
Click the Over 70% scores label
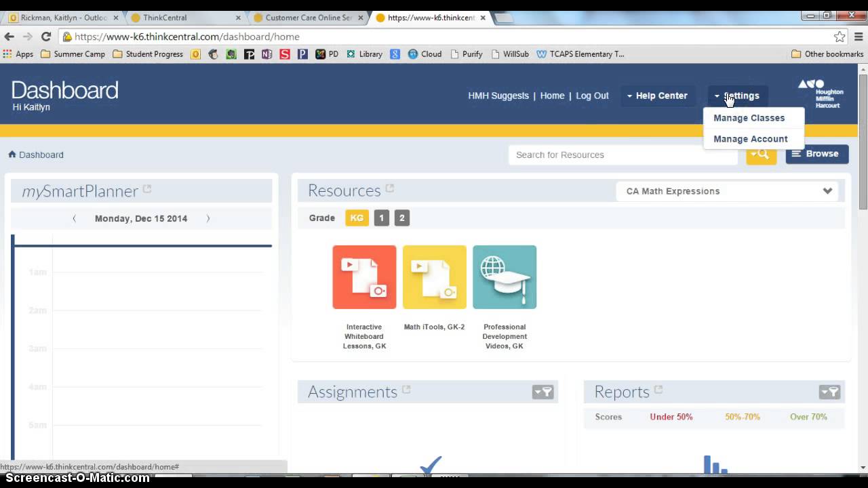(x=808, y=417)
